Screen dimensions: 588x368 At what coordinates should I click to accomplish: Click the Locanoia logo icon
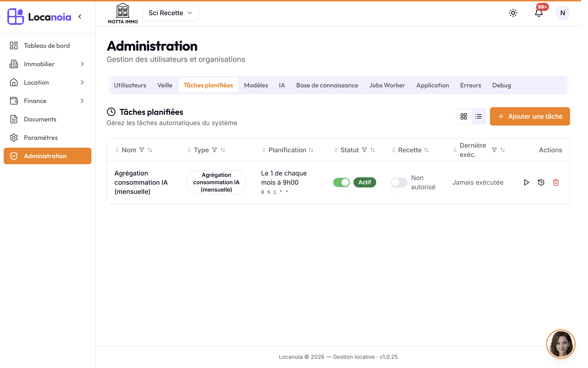[16, 17]
